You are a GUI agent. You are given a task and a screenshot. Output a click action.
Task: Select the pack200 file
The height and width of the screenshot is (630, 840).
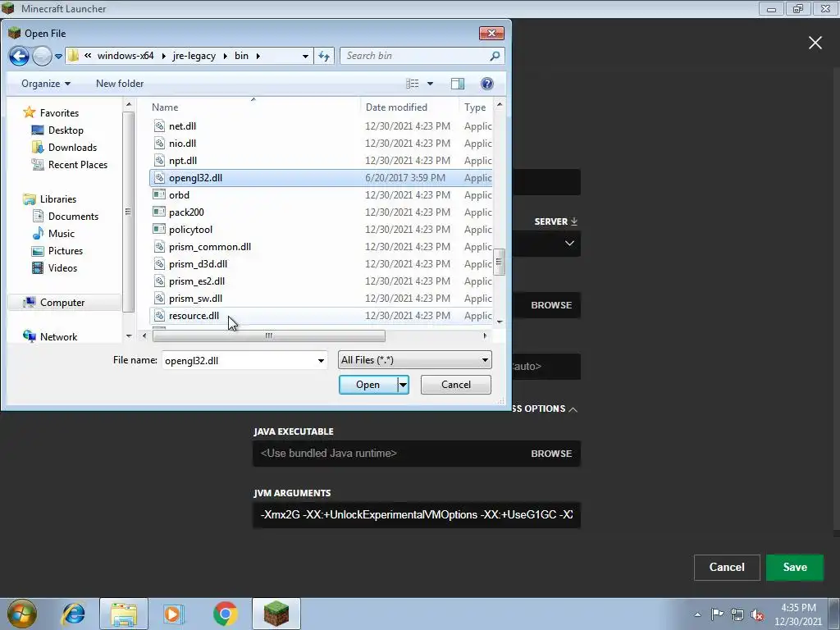pyautogui.click(x=321, y=212)
